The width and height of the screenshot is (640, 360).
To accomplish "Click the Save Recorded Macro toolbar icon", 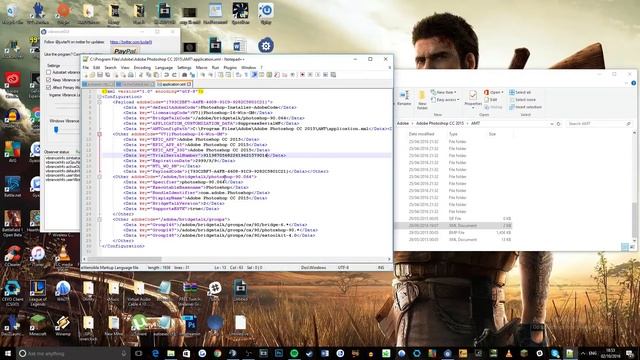I will (333, 75).
